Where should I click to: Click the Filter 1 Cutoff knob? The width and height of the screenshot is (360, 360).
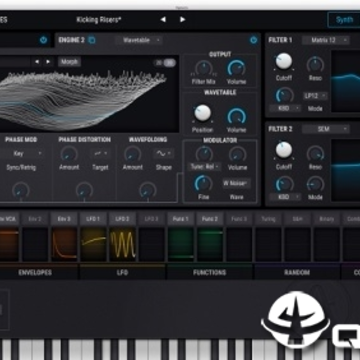(x=284, y=62)
